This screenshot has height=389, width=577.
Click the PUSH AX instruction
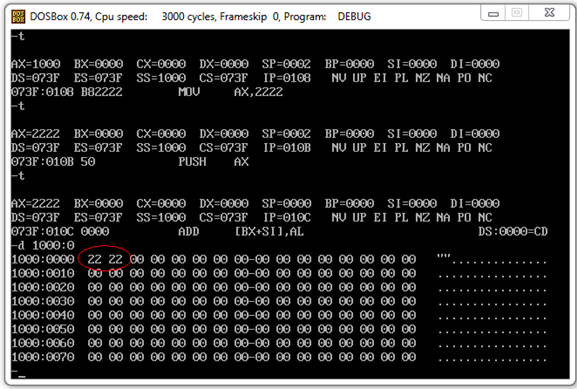[213, 162]
